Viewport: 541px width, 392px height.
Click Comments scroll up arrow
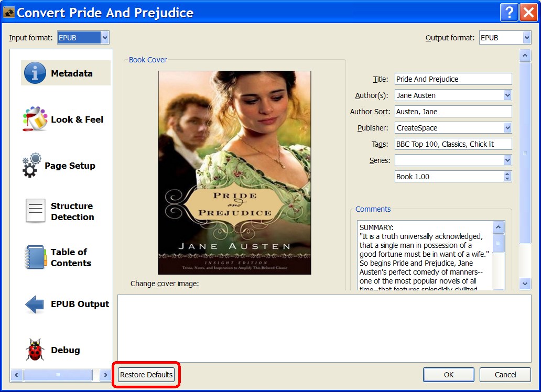pos(498,227)
